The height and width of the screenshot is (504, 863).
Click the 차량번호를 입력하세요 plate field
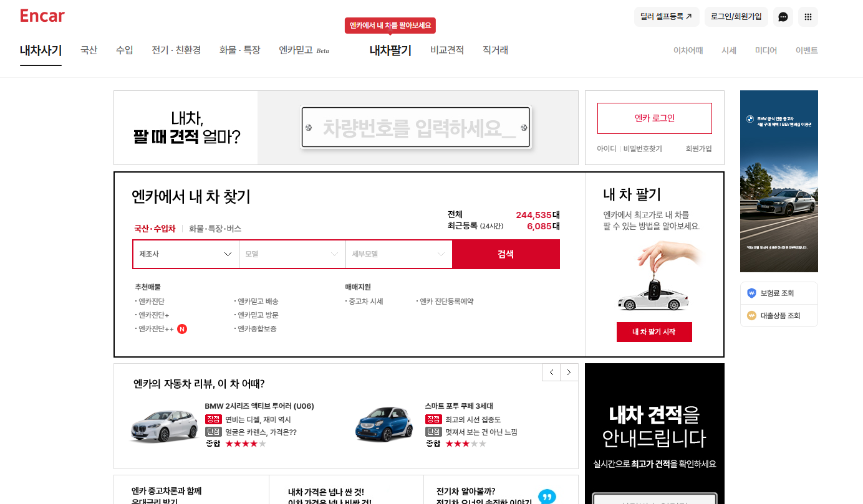tap(416, 128)
